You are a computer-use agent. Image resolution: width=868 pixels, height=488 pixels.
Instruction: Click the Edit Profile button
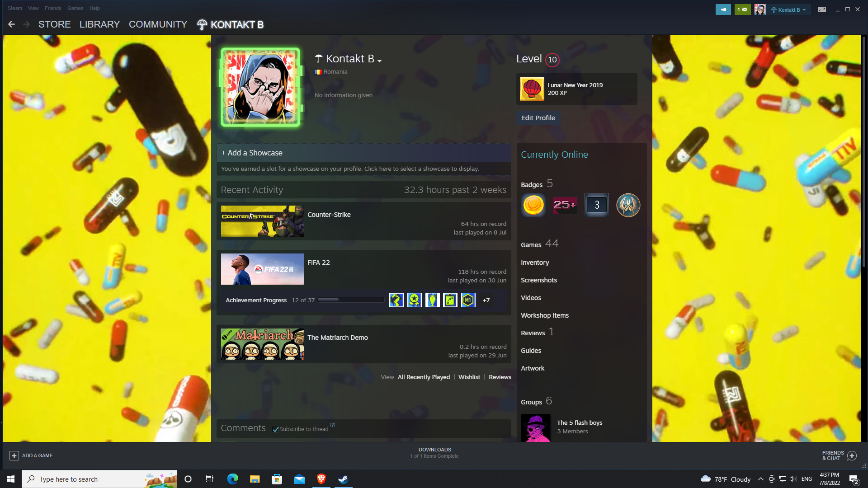538,118
